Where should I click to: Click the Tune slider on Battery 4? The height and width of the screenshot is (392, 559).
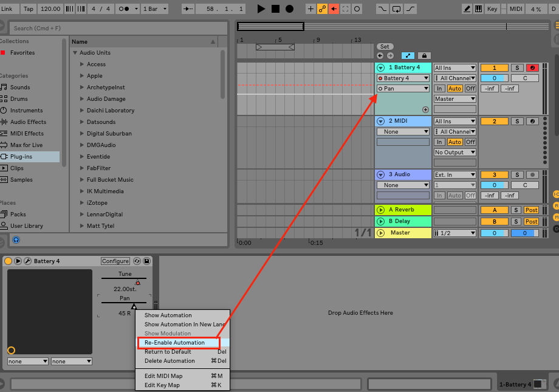124,278
